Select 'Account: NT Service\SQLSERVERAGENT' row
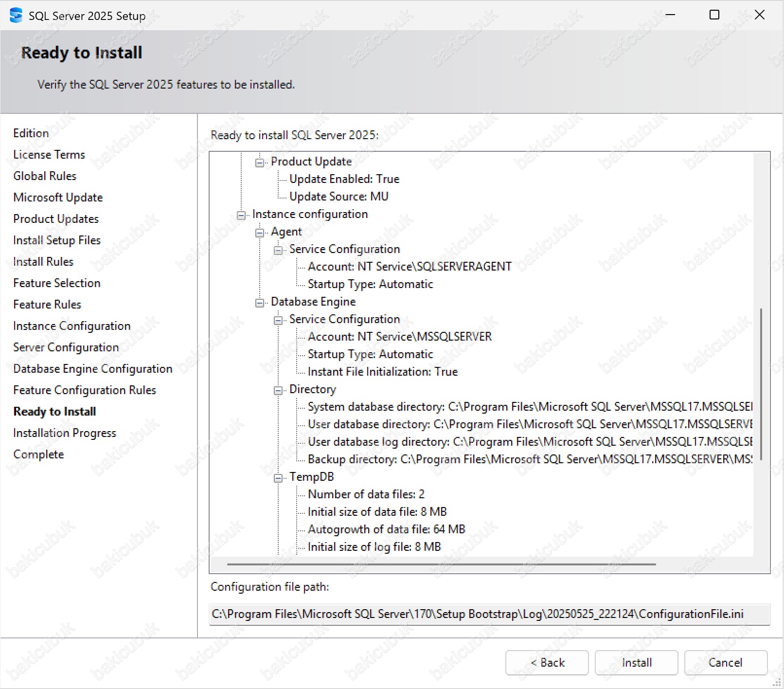Screen dimensions: 784x689 410,267
